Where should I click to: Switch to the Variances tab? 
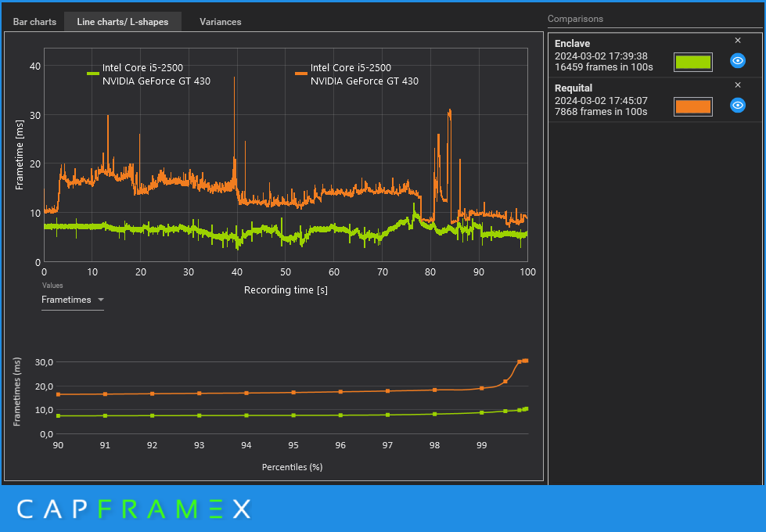point(221,22)
